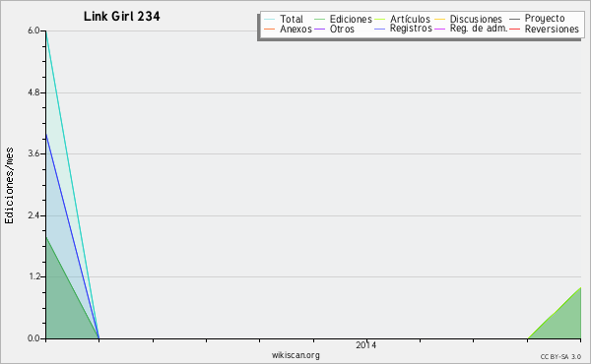Click the 2014 x-axis label
This screenshot has height=364, width=591.
coord(365,344)
